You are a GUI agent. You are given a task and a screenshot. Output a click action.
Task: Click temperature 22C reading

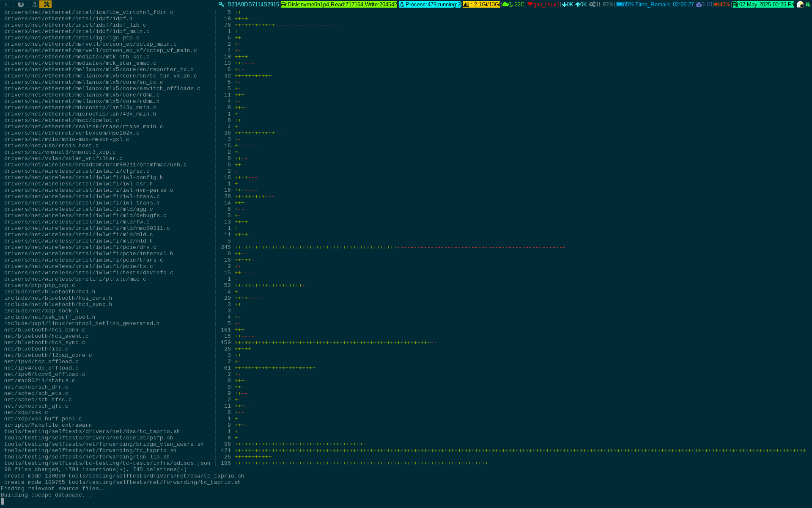pos(519,4)
